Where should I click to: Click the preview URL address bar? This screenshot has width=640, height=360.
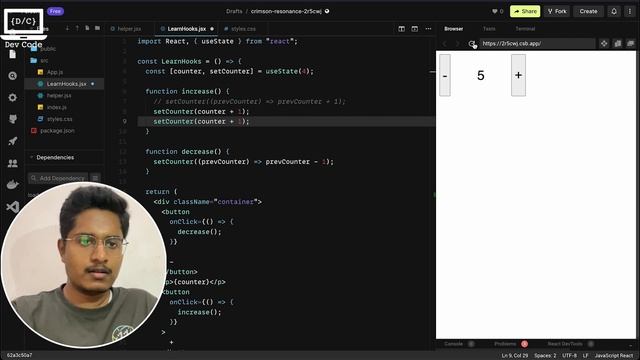tap(537, 43)
